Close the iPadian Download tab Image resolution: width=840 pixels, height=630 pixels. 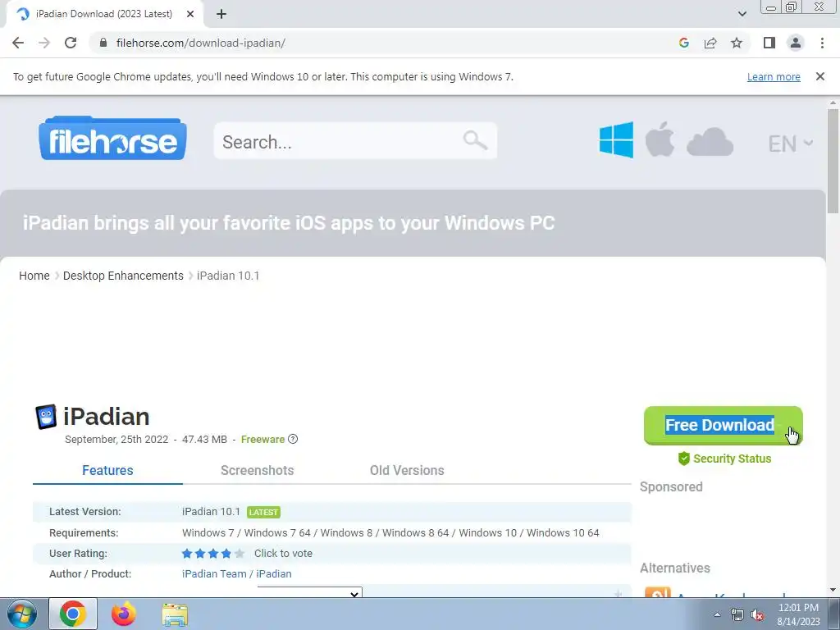190,15
